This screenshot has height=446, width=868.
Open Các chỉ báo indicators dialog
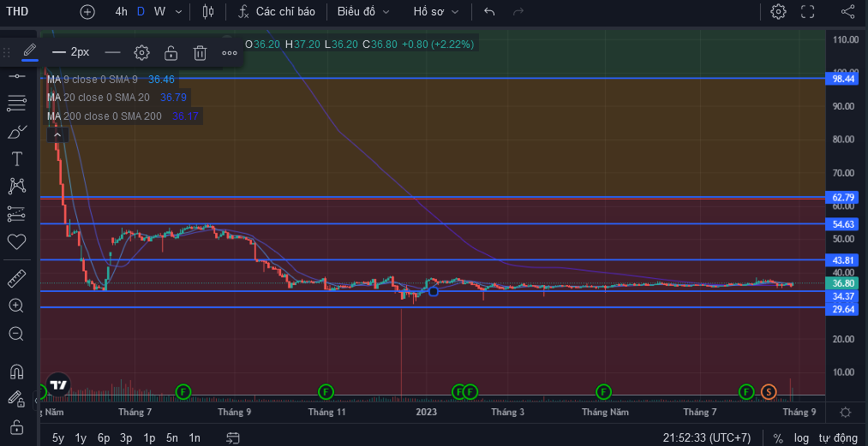[x=277, y=12]
